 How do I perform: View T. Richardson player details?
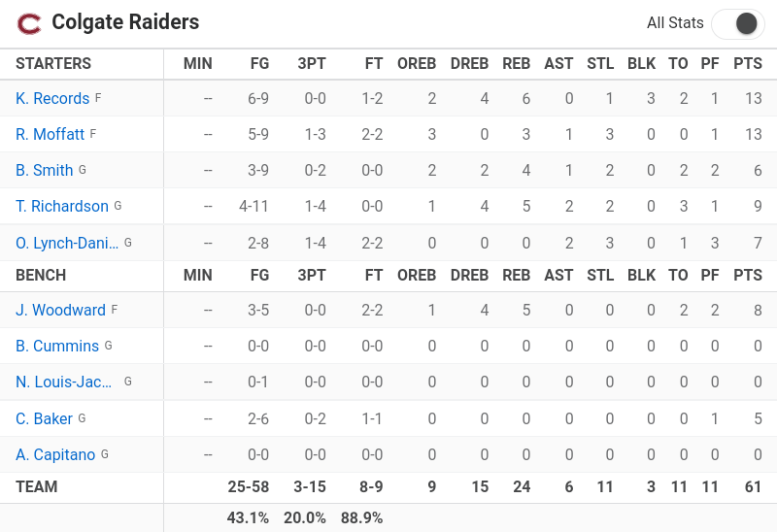click(x=62, y=206)
